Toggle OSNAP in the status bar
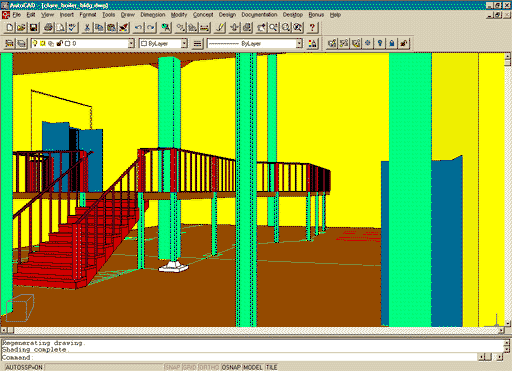The height and width of the screenshot is (371, 512). [231, 367]
